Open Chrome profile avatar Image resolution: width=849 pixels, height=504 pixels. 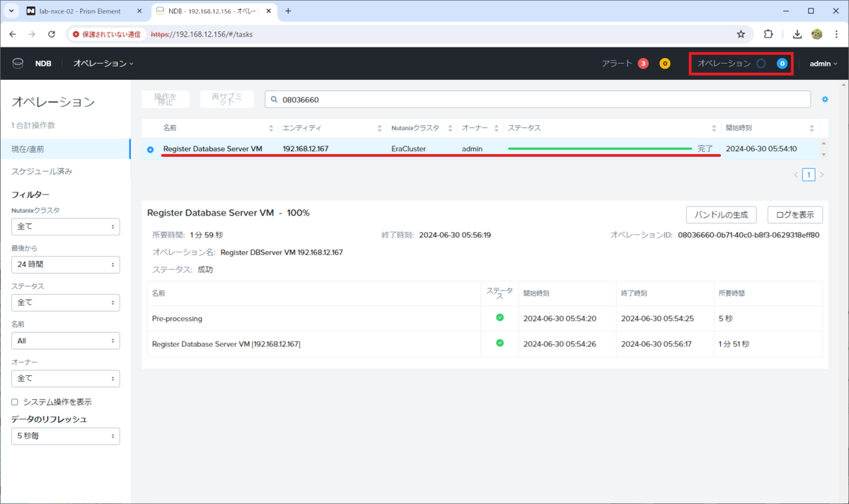point(816,33)
